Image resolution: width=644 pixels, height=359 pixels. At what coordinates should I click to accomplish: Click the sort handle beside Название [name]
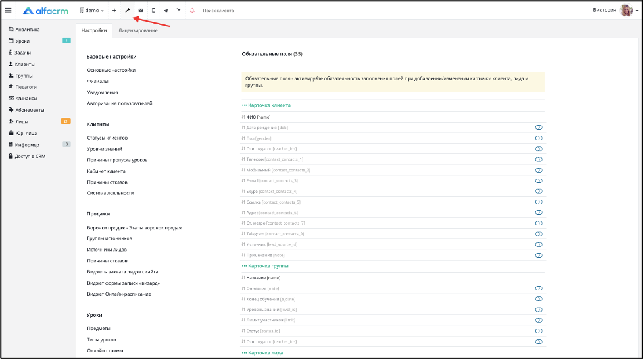pos(243,277)
